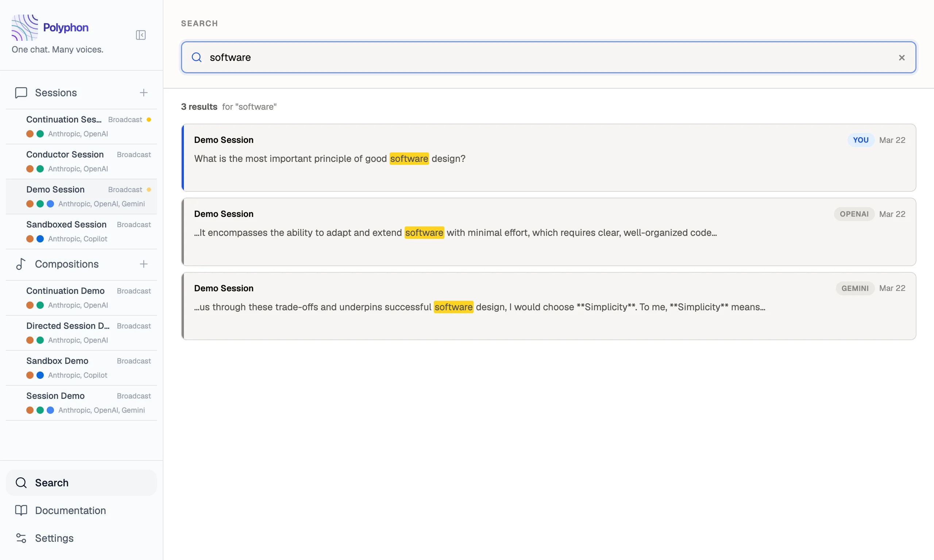The image size is (934, 560).
Task: Click the magnifier icon inside the search field
Action: (x=197, y=57)
